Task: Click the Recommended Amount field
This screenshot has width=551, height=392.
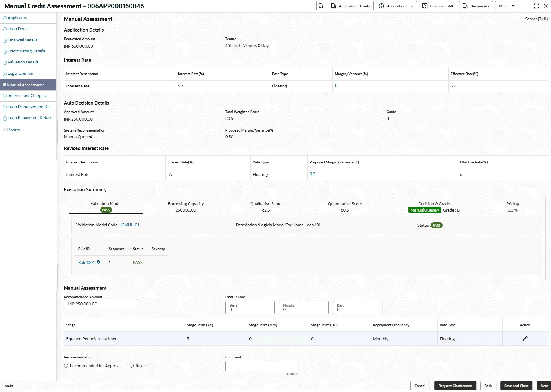Action: (x=100, y=304)
